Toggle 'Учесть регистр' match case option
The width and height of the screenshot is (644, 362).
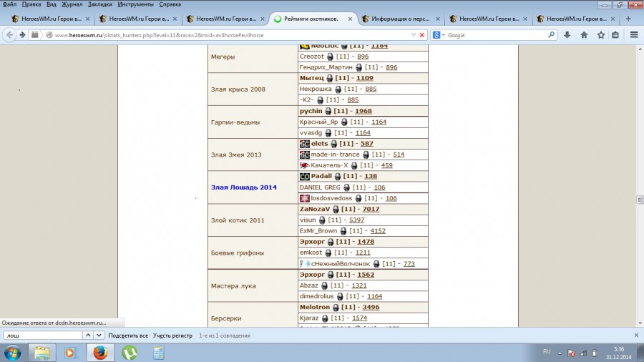click(x=172, y=336)
